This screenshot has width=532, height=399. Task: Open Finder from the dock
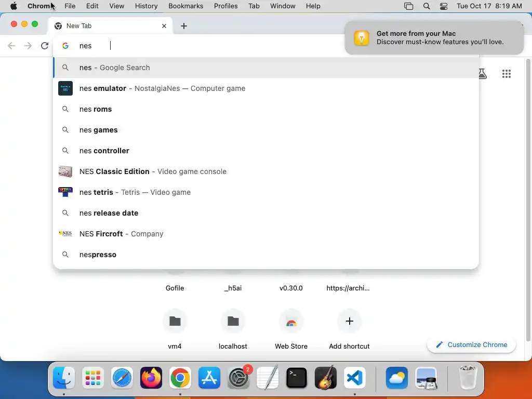tap(64, 378)
